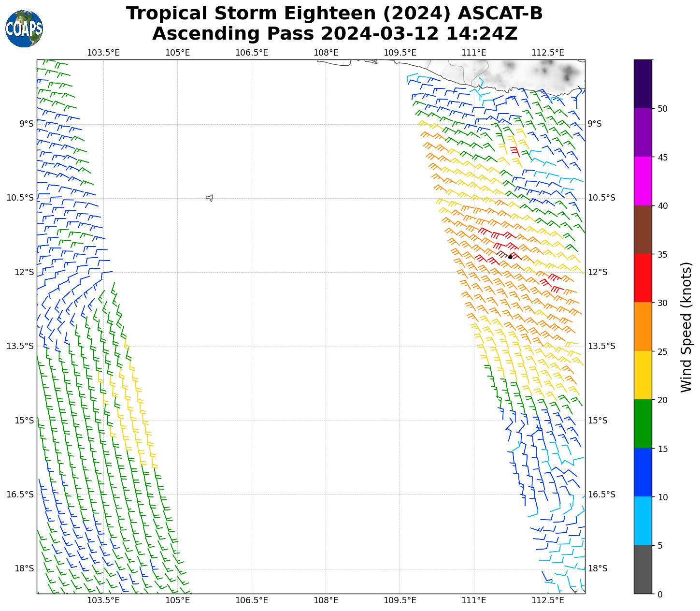Select the gray 0-5 knots color band
The width and height of the screenshot is (700, 611).
[643, 569]
